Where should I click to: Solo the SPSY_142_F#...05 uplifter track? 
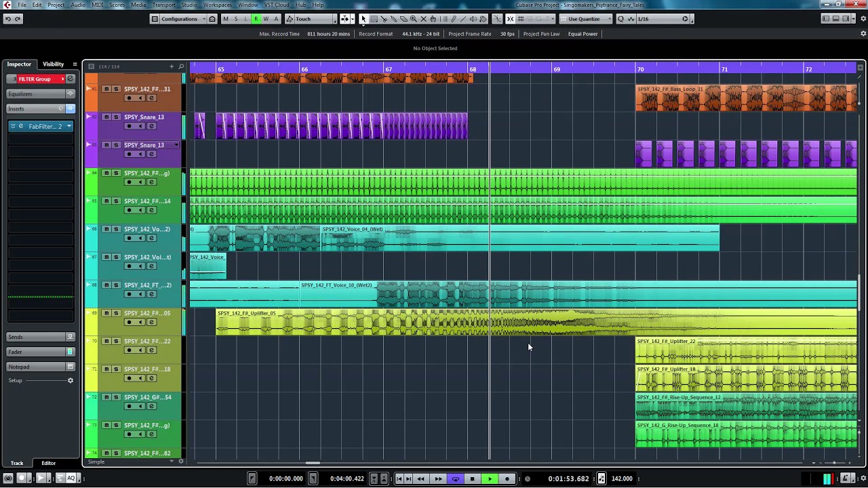tap(116, 313)
